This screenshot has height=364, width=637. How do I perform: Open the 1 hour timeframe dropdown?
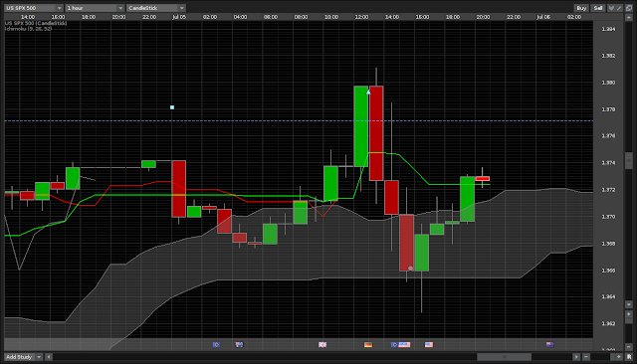[96, 8]
